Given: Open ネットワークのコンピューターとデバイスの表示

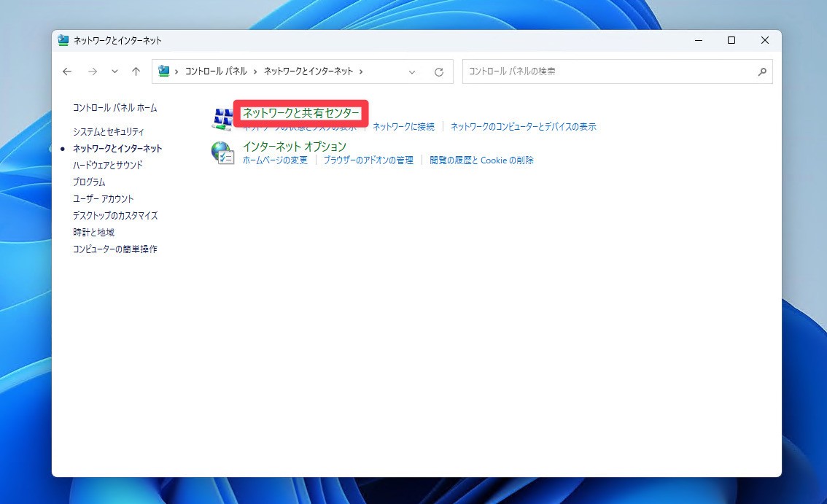Looking at the screenshot, I should click(x=523, y=127).
